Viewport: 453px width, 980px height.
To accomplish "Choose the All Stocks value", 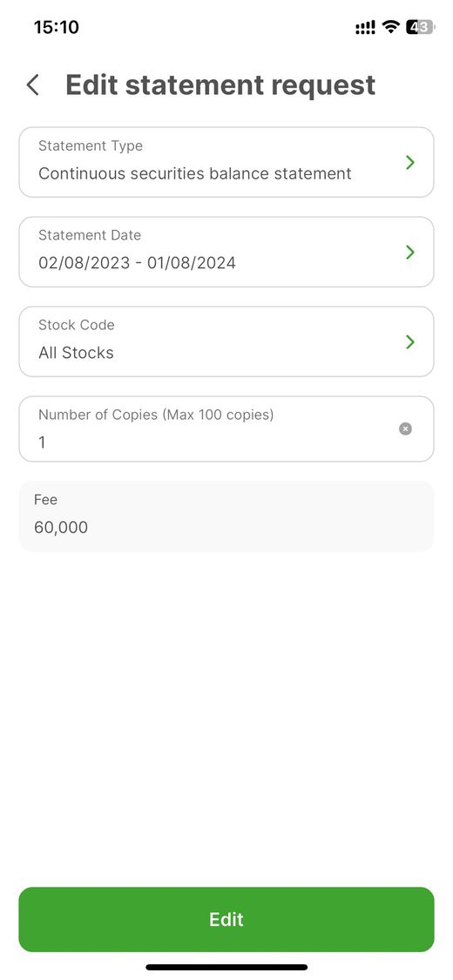I will [x=77, y=353].
